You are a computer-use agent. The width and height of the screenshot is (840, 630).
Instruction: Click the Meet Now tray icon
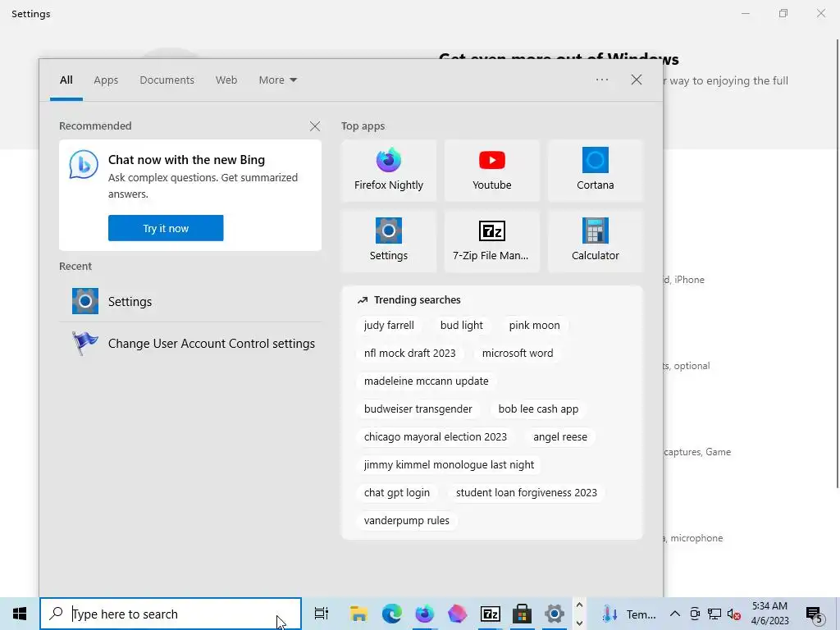(x=695, y=614)
